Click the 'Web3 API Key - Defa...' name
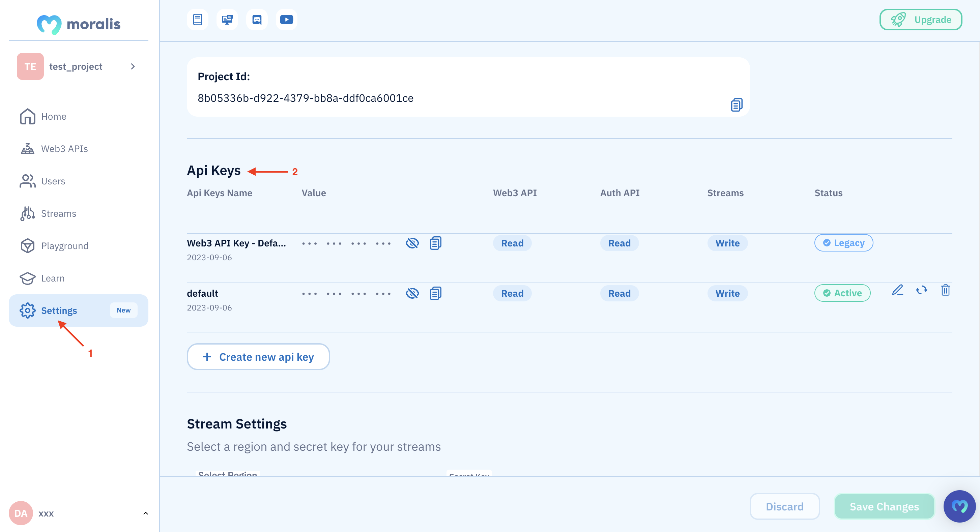The height and width of the screenshot is (532, 980). tap(236, 243)
